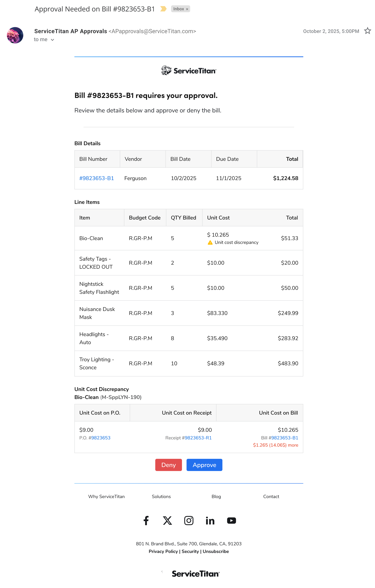Open the Instagram social icon
Image resolution: width=375 pixels, height=588 pixels.
[189, 521]
